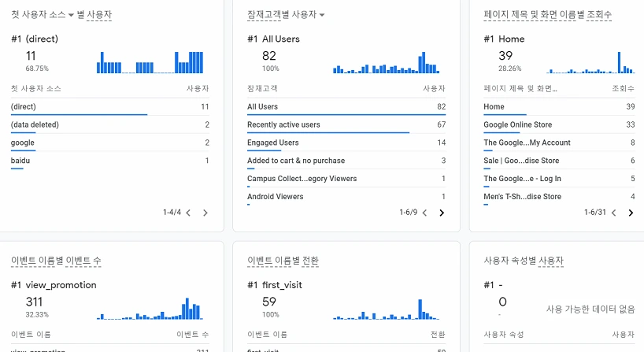Click next arrow in first user source card

(205, 213)
